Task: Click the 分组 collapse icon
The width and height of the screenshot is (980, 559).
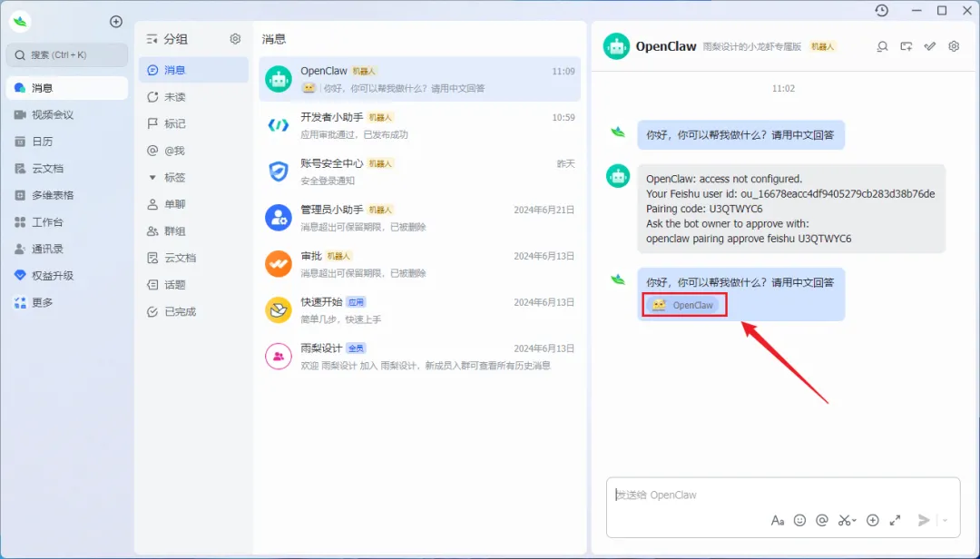Action: pyautogui.click(x=152, y=39)
